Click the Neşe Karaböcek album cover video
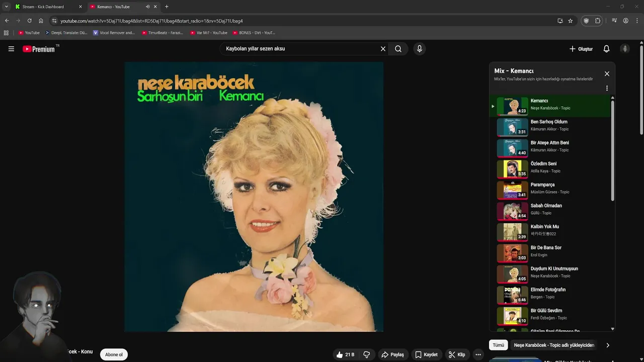Viewport: 644px width, 362px height. pyautogui.click(x=254, y=197)
